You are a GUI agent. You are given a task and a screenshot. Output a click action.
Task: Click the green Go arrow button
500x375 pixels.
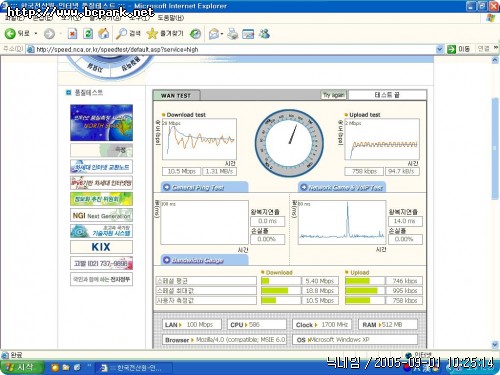[x=451, y=49]
